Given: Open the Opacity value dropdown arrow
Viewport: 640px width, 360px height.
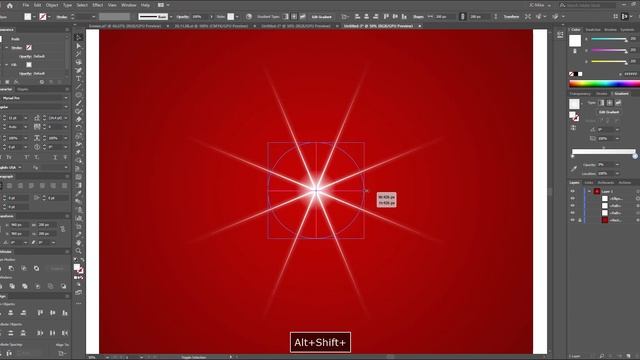Looking at the screenshot, I should click(x=211, y=17).
